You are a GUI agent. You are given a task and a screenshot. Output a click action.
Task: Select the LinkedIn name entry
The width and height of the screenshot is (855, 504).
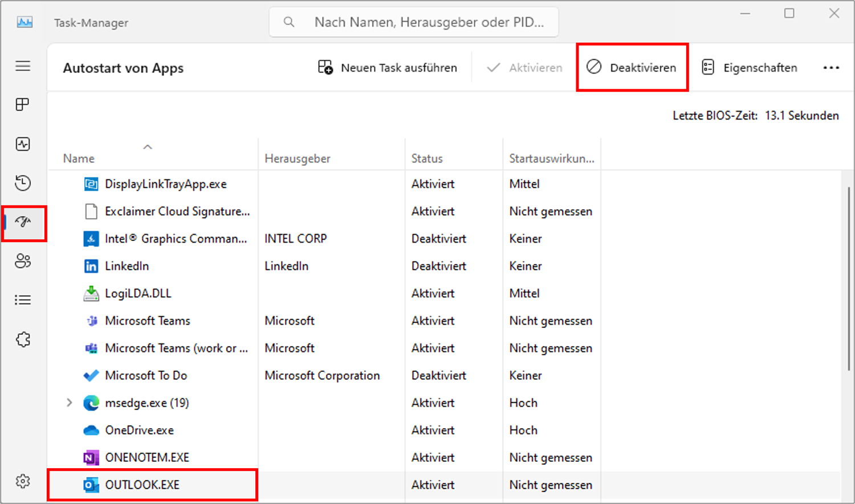[x=127, y=266]
